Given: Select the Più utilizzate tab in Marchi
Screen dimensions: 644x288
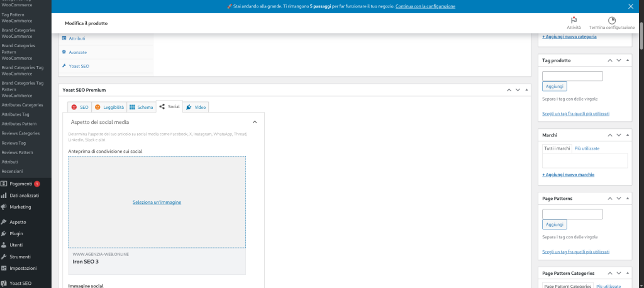Looking at the screenshot, I should pyautogui.click(x=587, y=148).
